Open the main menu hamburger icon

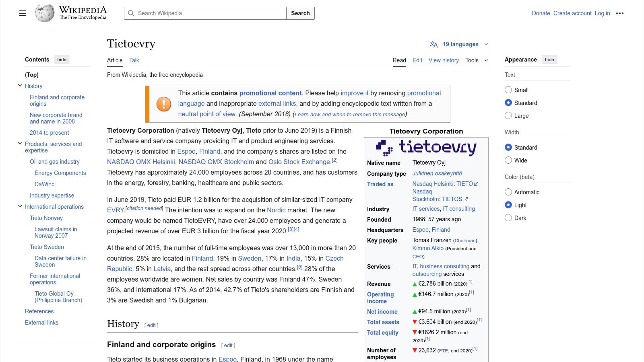23,13
